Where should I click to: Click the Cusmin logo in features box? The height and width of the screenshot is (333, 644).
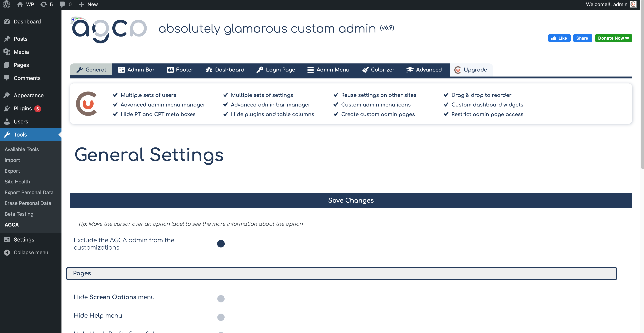point(86,104)
